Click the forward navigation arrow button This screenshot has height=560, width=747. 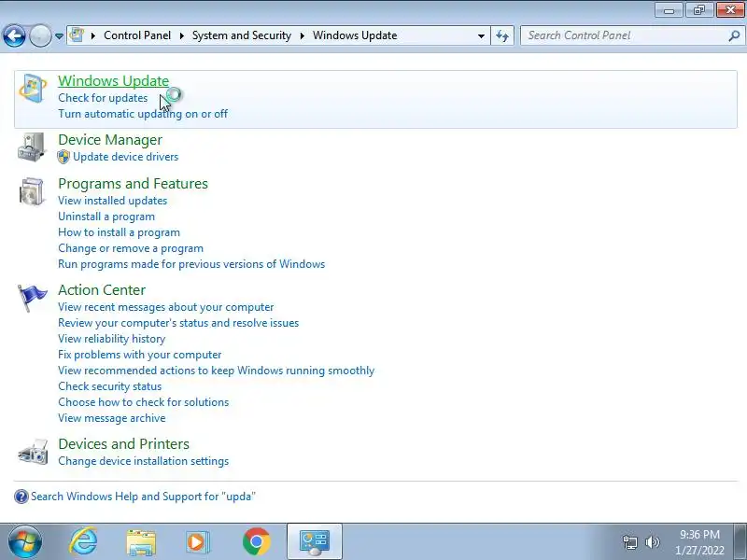40,35
